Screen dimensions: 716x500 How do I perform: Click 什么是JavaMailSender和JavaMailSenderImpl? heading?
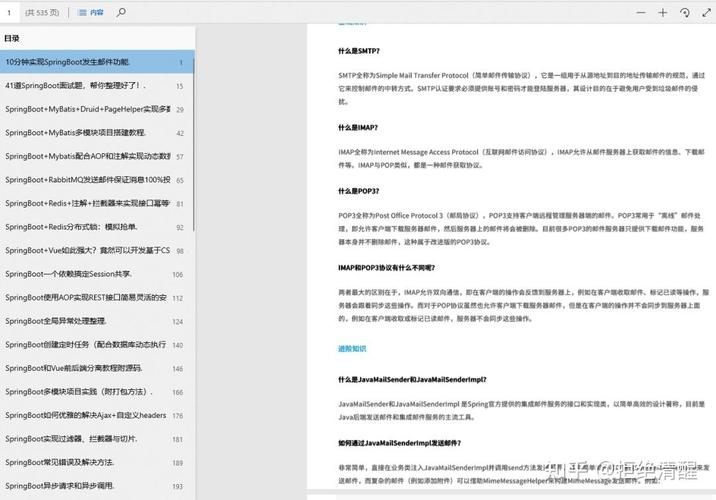pyautogui.click(x=412, y=379)
